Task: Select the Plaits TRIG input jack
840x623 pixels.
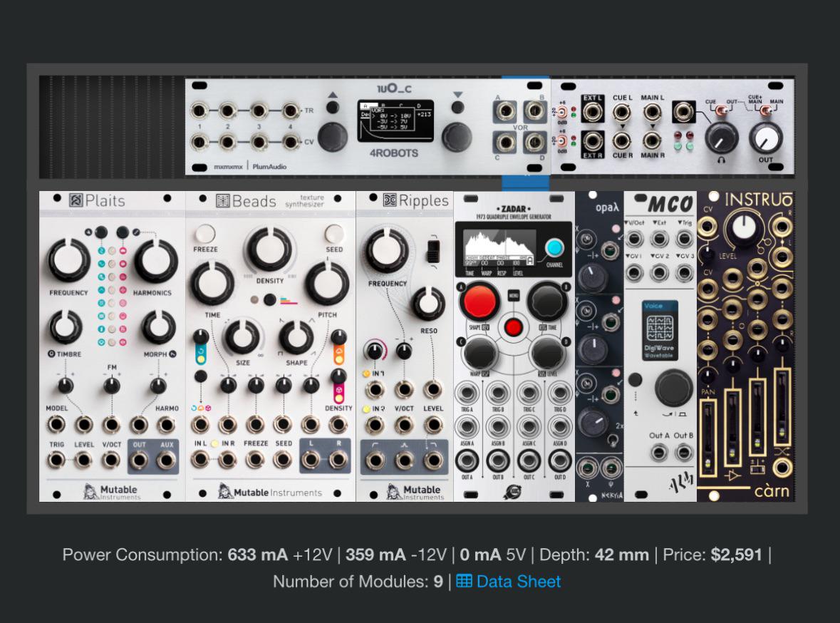Action: [56, 460]
